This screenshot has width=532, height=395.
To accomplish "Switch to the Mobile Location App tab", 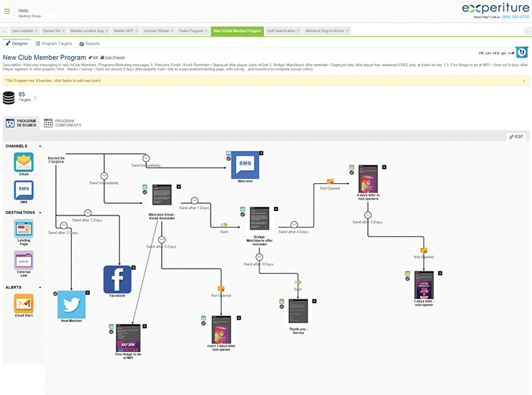I will (87, 31).
